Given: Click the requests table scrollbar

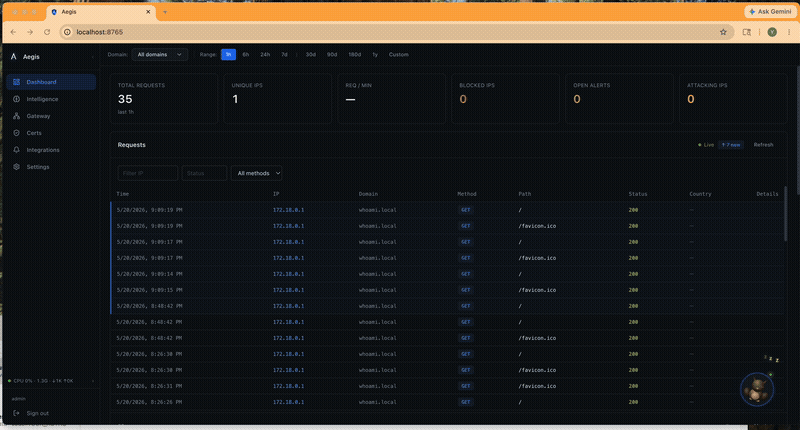Looking at the screenshot, I should point(785,214).
